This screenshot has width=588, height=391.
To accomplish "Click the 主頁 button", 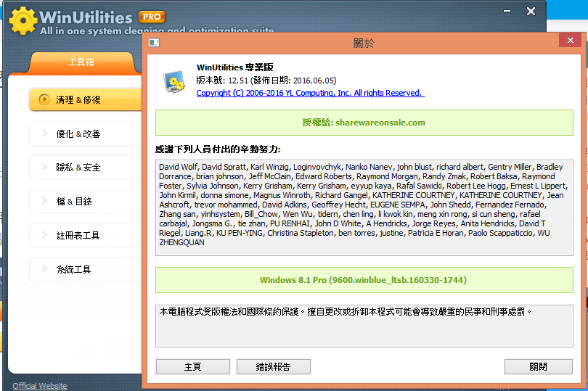I will [193, 366].
